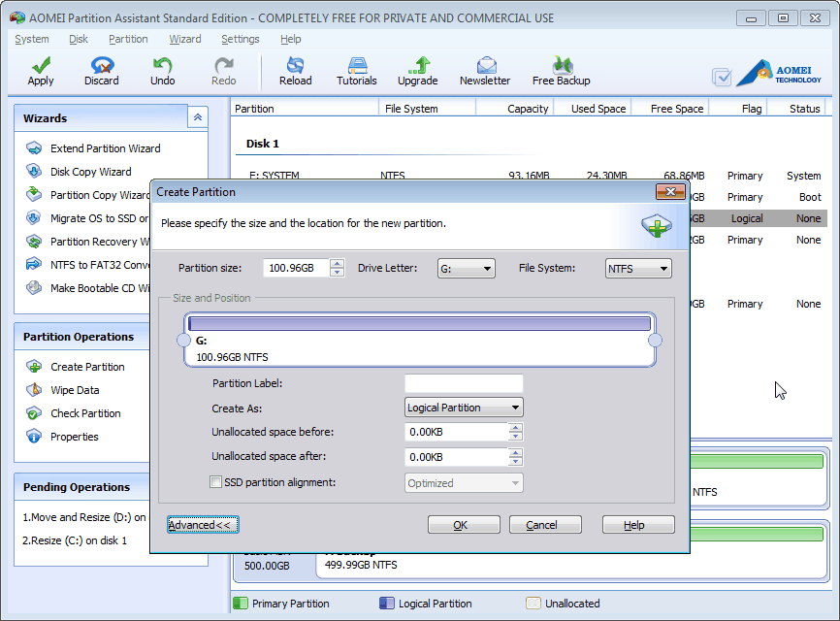
Task: Open the Disk menu
Action: coord(79,39)
